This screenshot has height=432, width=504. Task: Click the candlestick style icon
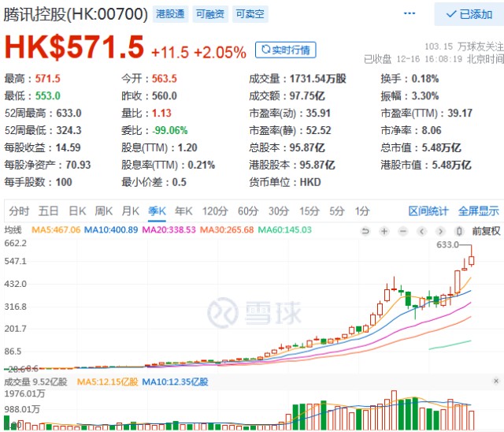[459, 231]
